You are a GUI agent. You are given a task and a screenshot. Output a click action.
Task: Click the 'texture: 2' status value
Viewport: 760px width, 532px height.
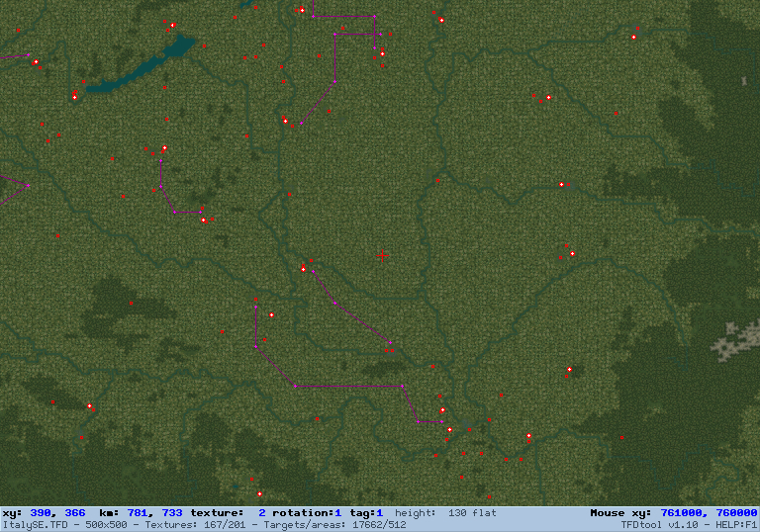pyautogui.click(x=228, y=512)
